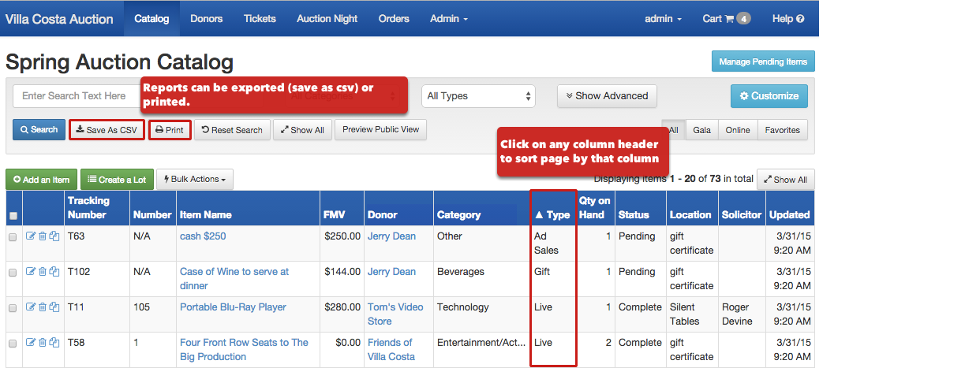The height and width of the screenshot is (368, 980).
Task: Click edit pencil icon for T63 row
Action: (x=31, y=236)
